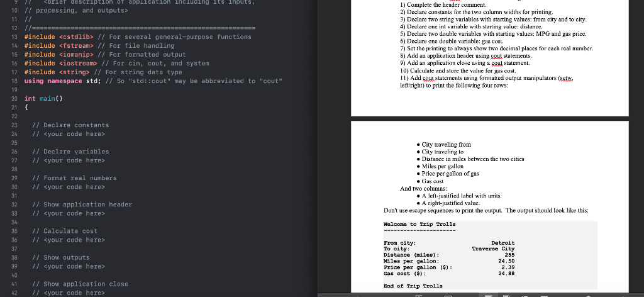Click the '// Declare constants' comment
644x297 pixels.
click(x=70, y=125)
